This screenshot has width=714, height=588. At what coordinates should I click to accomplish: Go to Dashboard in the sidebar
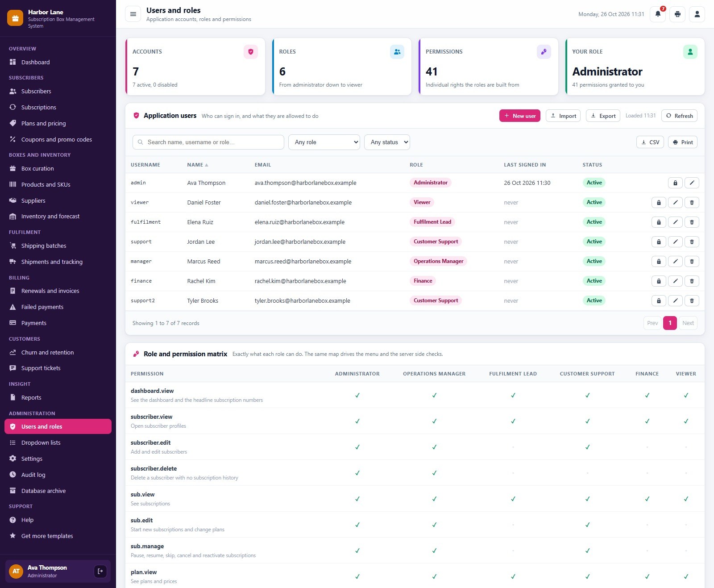pos(58,62)
